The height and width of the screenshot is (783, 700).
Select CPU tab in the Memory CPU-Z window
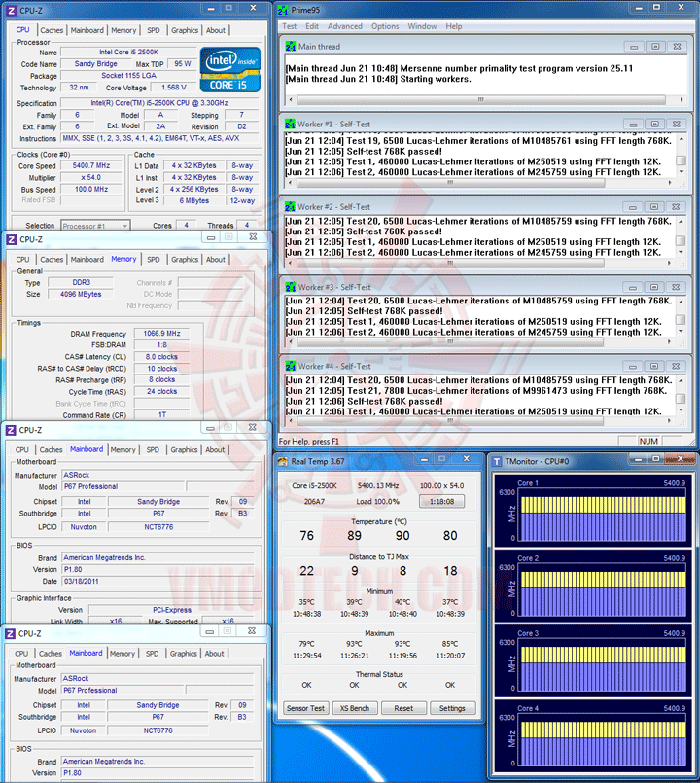click(22, 260)
